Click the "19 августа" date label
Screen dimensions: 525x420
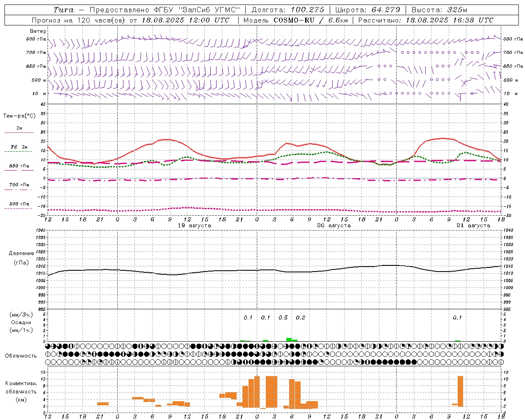(194, 226)
